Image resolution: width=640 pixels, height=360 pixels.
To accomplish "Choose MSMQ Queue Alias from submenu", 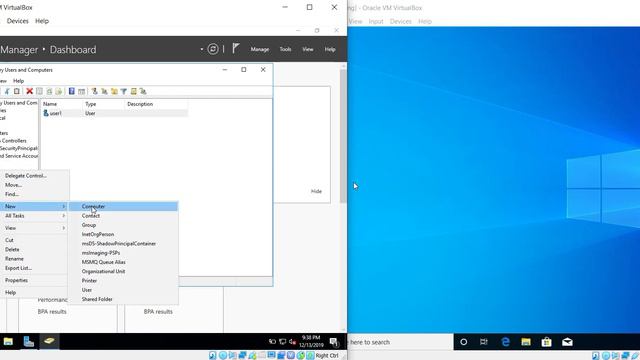I will (123, 262).
